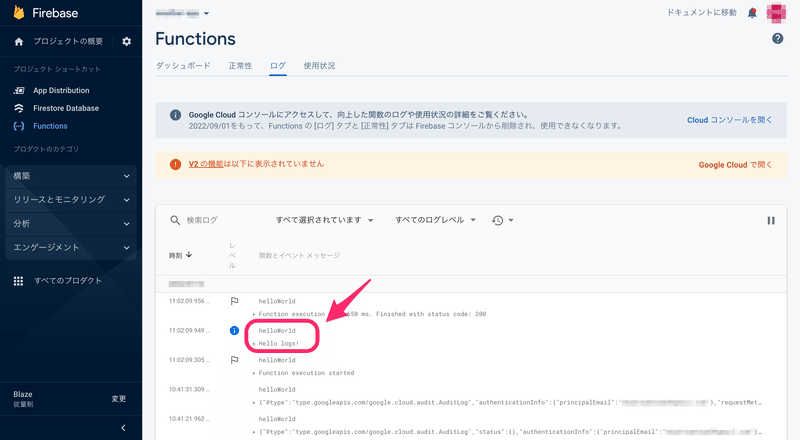The height and width of the screenshot is (440, 800).
Task: Open Firestore Database in sidebar
Action: (x=66, y=108)
